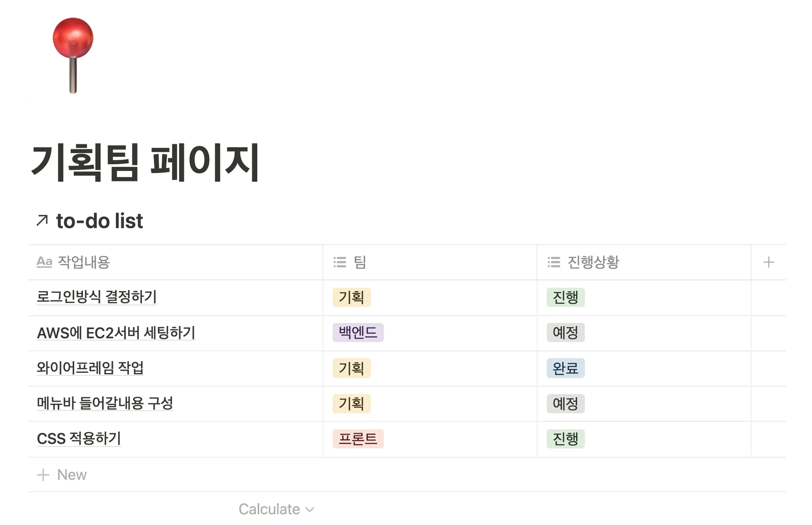Image resolution: width=812 pixels, height=525 pixels.
Task: Select the 백엔드 purple team tag
Action: (x=358, y=333)
